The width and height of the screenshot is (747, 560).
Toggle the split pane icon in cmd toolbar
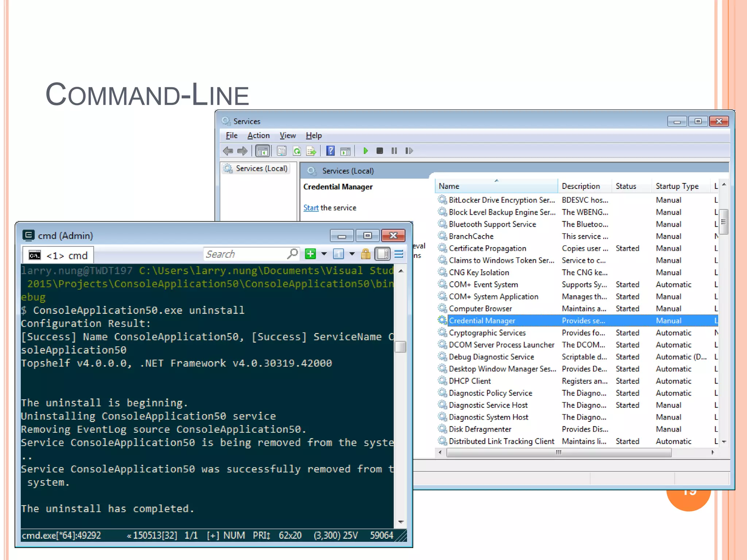pos(383,254)
